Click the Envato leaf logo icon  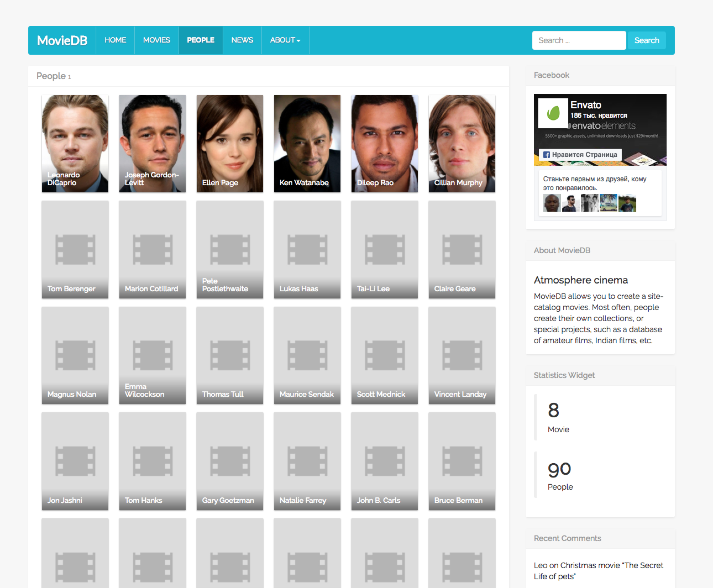pos(553,113)
